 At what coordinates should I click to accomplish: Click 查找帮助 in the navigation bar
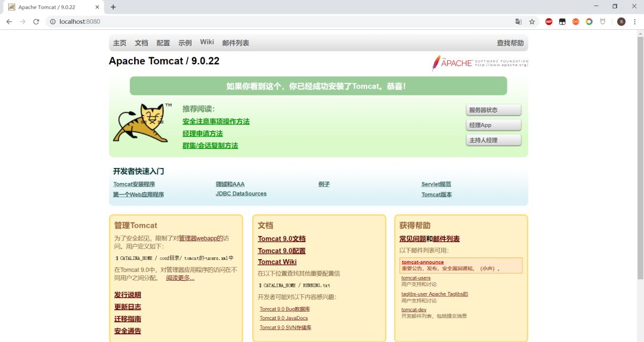tap(510, 43)
